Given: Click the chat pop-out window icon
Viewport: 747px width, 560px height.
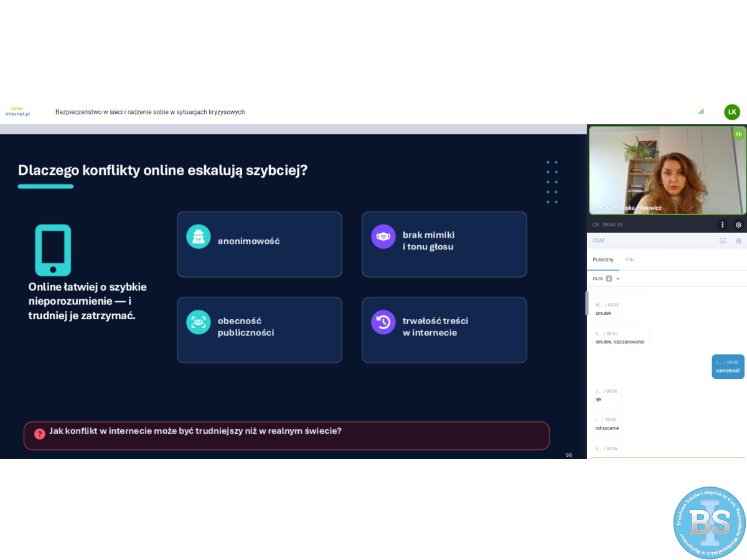Looking at the screenshot, I should pyautogui.click(x=722, y=241).
